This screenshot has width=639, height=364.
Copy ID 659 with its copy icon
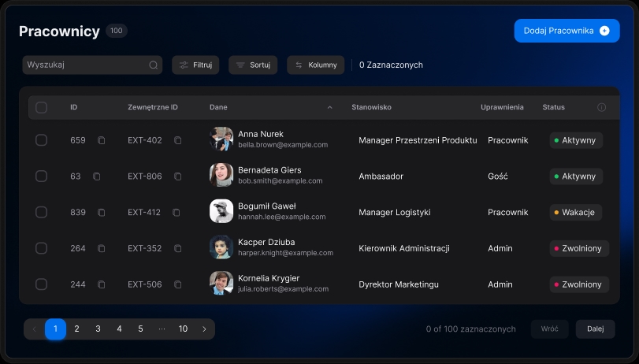click(101, 140)
